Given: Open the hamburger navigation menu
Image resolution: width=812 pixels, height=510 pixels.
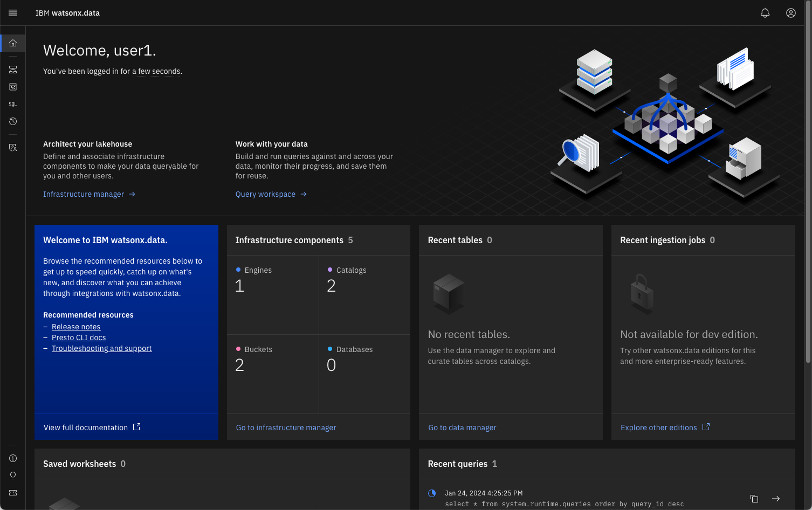Looking at the screenshot, I should pos(13,13).
